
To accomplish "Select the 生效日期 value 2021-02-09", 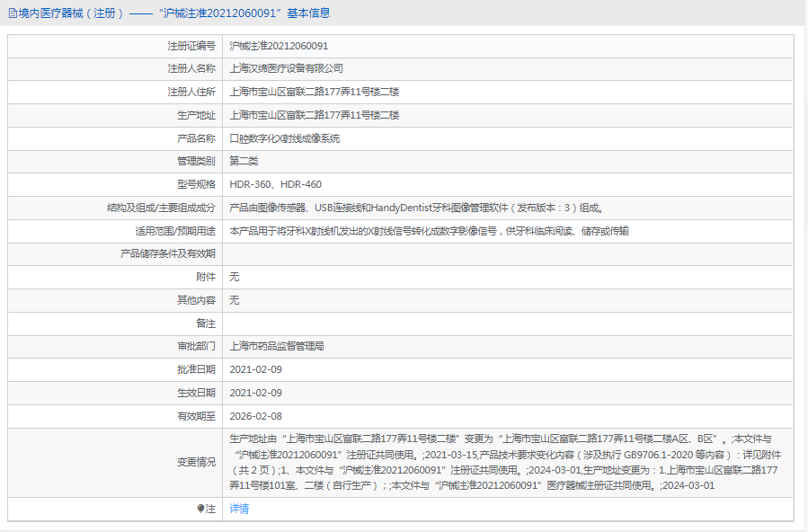I will coord(255,393).
